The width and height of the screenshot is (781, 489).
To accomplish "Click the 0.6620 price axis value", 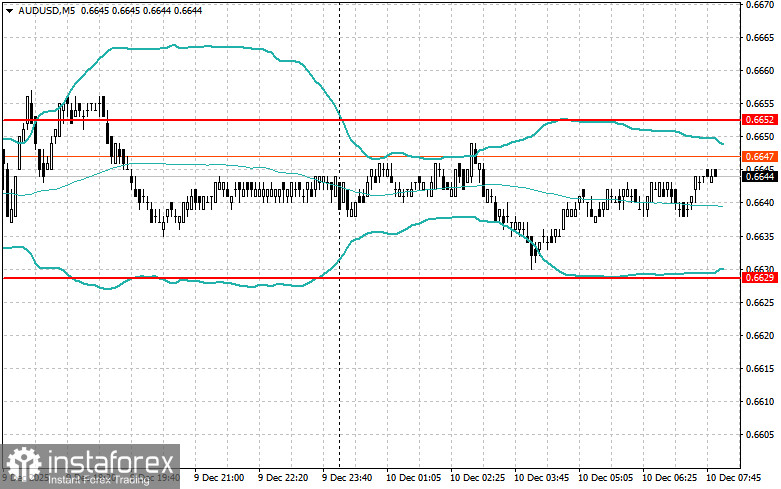I will click(x=760, y=335).
